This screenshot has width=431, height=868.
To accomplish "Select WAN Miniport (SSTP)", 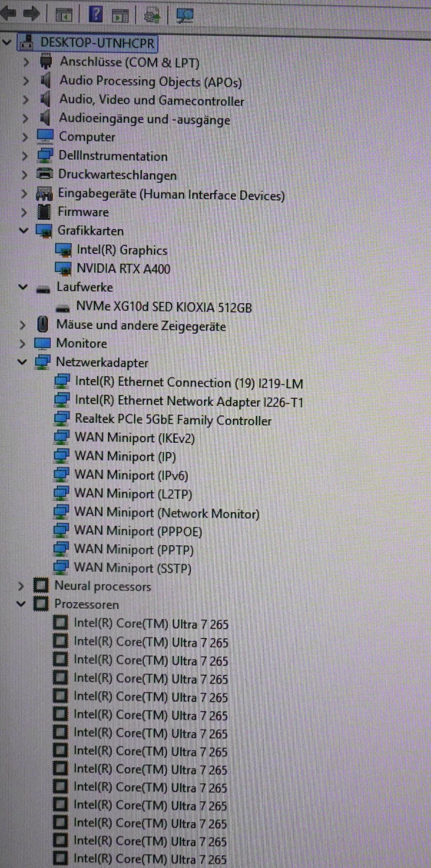I will point(132,568).
